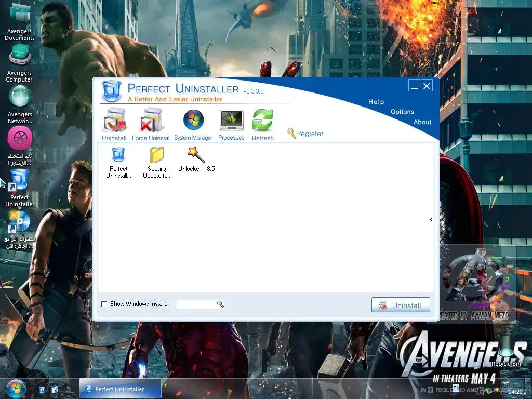Select the Perfect Uninstaller desktop shortcut
532x399 pixels.
click(x=20, y=188)
